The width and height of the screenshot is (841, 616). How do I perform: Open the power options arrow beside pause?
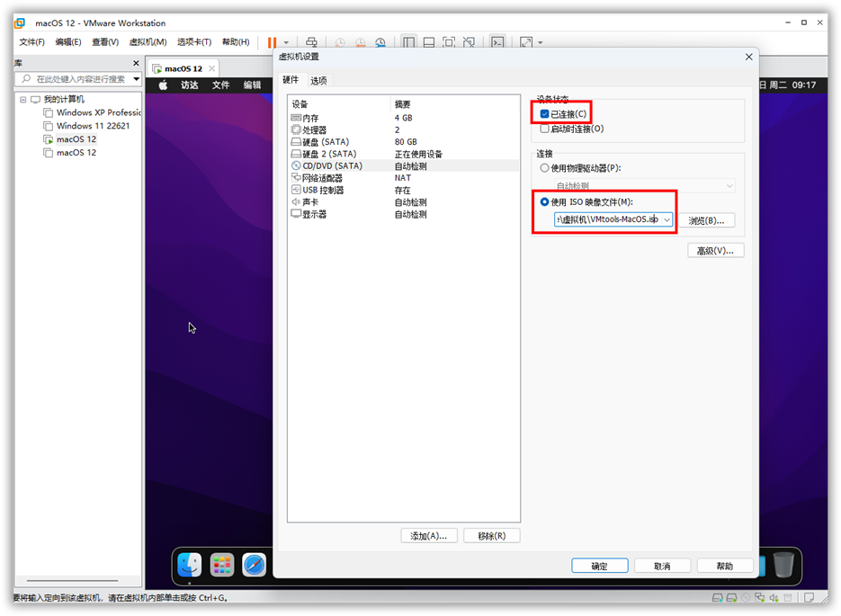286,42
